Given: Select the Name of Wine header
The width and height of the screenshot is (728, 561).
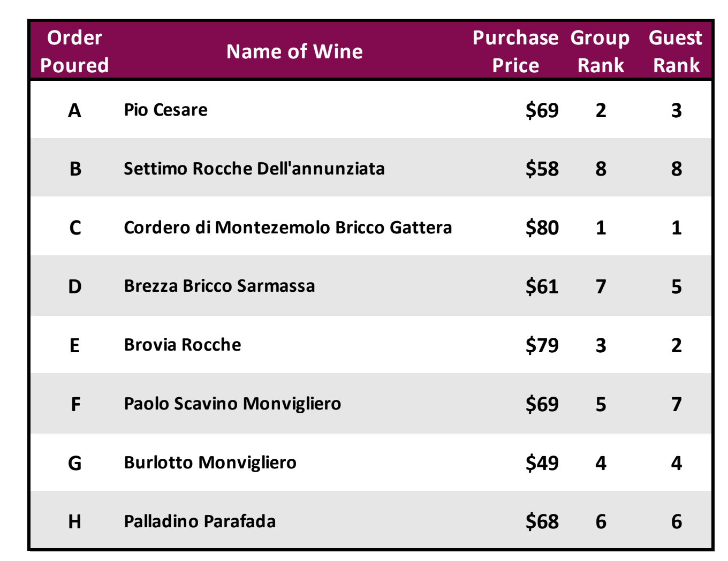Looking at the screenshot, I should [294, 51].
